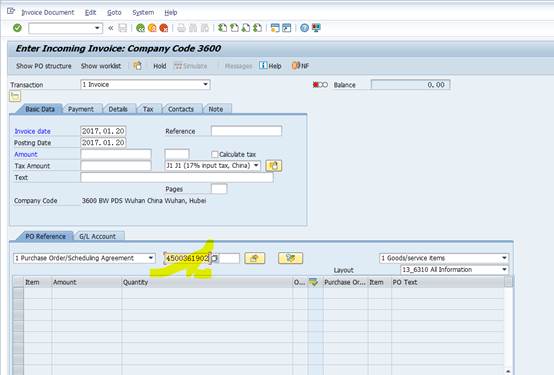Open the blue question mark Help icon
The width and height of the screenshot is (554, 375).
304,28
